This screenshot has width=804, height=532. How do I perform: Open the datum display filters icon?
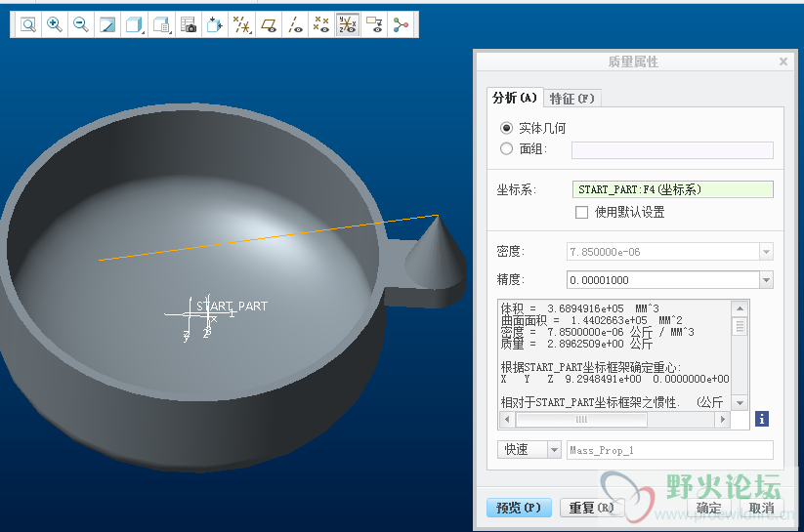pos(241,24)
